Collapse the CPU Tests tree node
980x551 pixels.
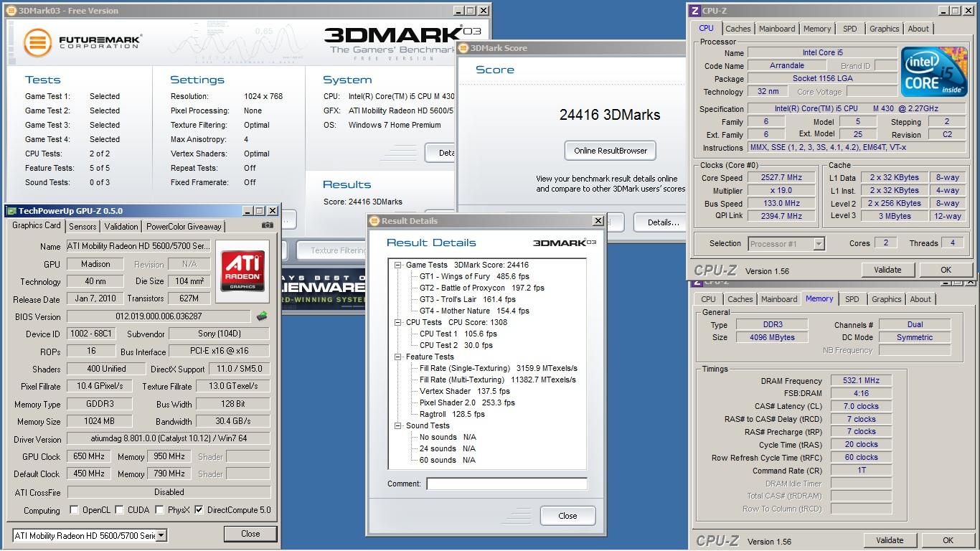click(398, 322)
